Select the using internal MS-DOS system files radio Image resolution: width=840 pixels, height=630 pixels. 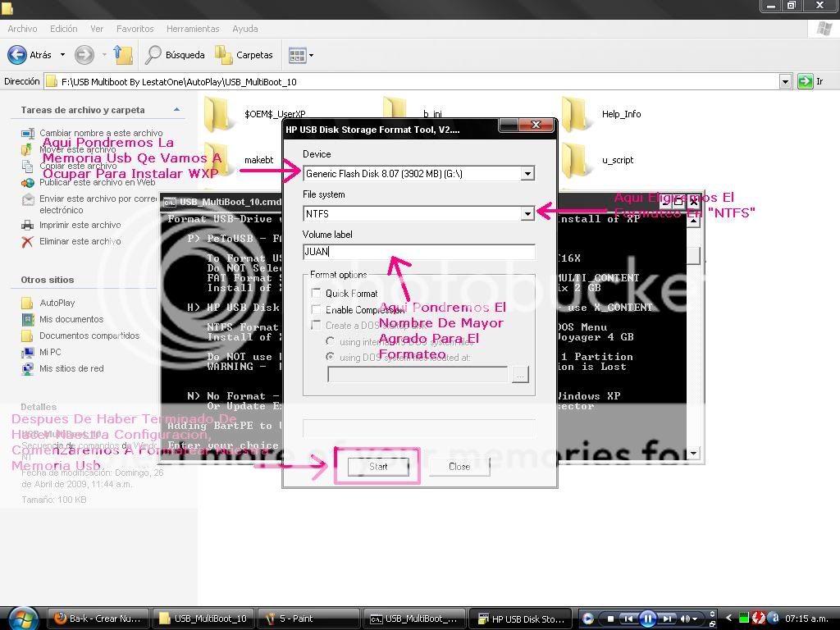(x=330, y=341)
